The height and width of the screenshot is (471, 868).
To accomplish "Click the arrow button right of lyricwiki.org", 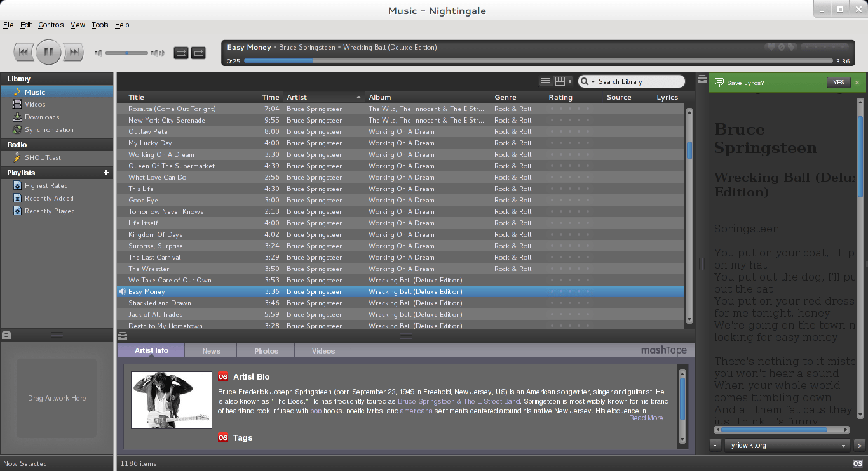I will (x=860, y=445).
